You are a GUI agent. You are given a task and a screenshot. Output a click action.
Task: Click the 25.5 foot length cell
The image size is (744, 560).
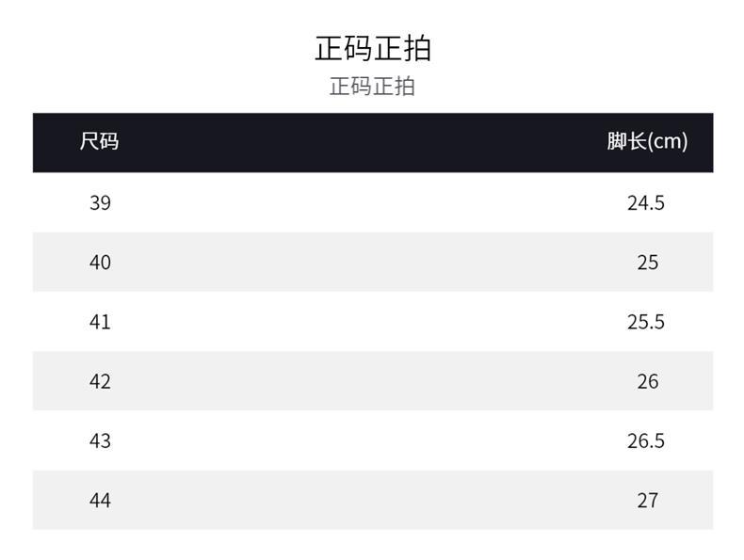pos(646,322)
